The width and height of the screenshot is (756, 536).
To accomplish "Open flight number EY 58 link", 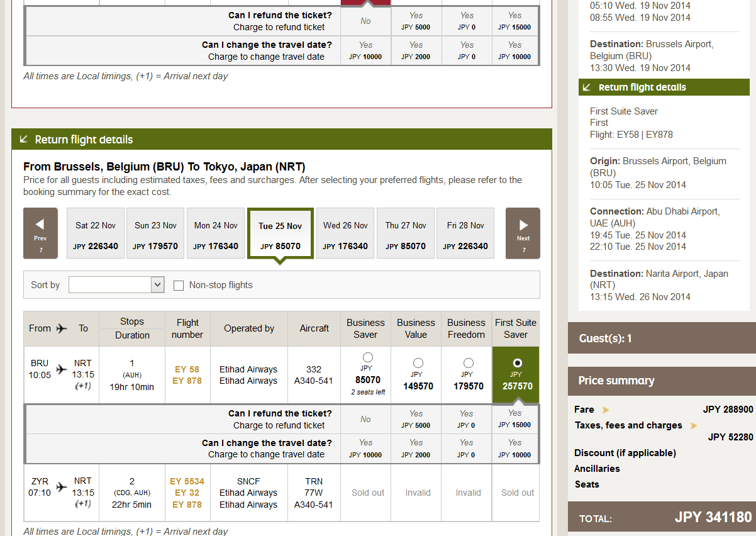I will click(x=187, y=369).
